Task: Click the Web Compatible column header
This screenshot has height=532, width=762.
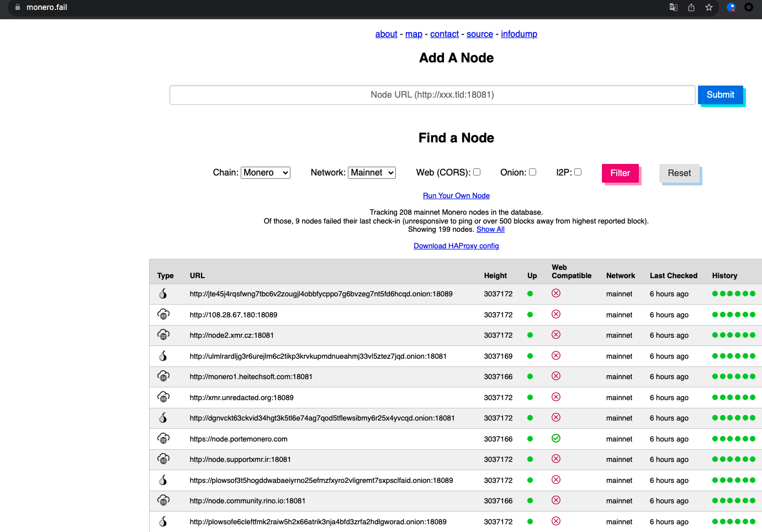Action: pos(571,272)
